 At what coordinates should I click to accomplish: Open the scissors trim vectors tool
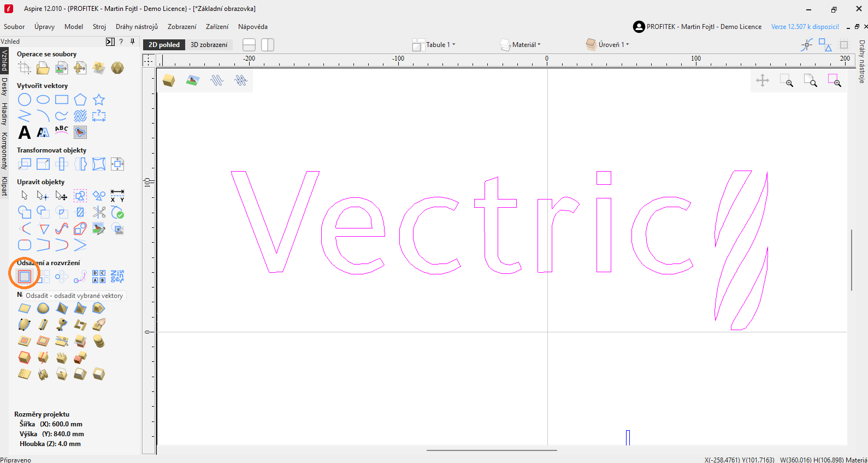(x=99, y=212)
